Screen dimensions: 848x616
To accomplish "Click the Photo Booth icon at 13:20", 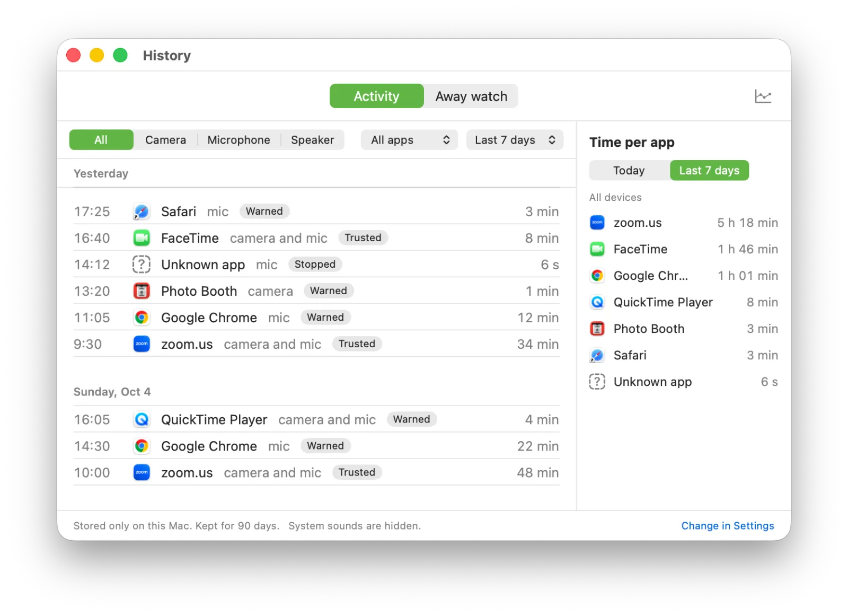I will pyautogui.click(x=142, y=291).
